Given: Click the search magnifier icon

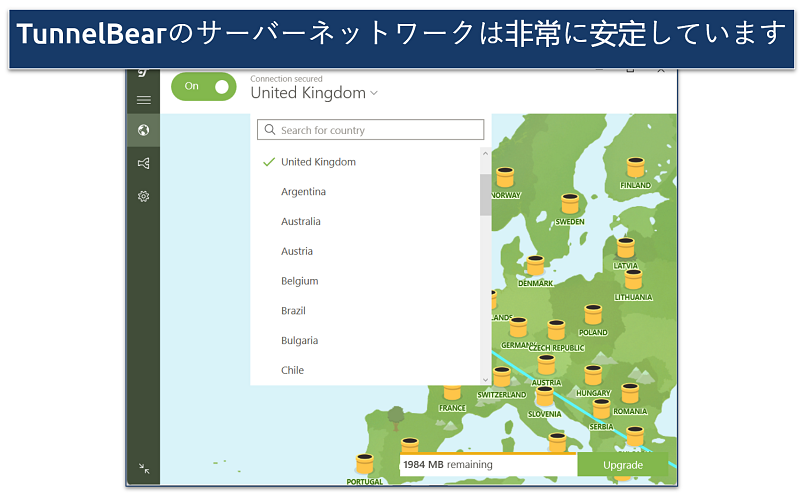Looking at the screenshot, I should click(270, 130).
